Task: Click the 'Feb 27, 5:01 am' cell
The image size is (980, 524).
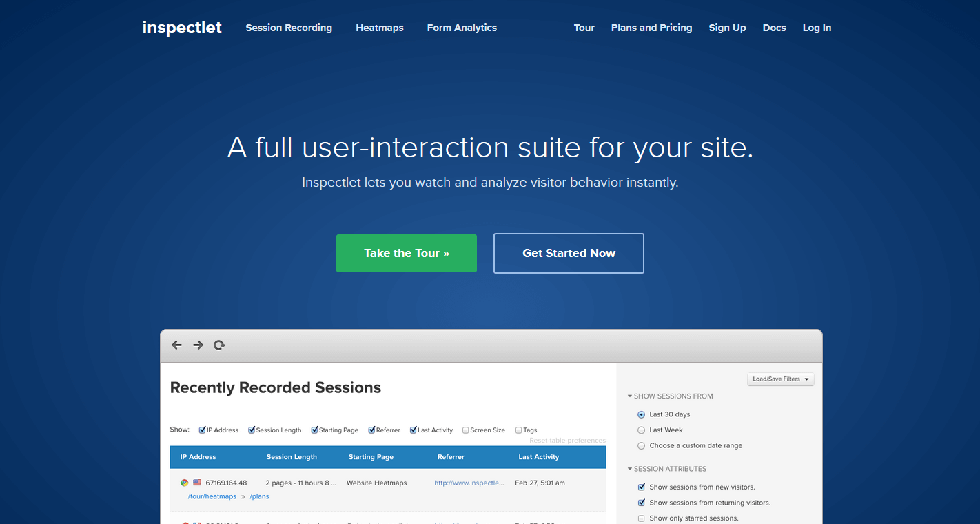Action: tap(540, 483)
